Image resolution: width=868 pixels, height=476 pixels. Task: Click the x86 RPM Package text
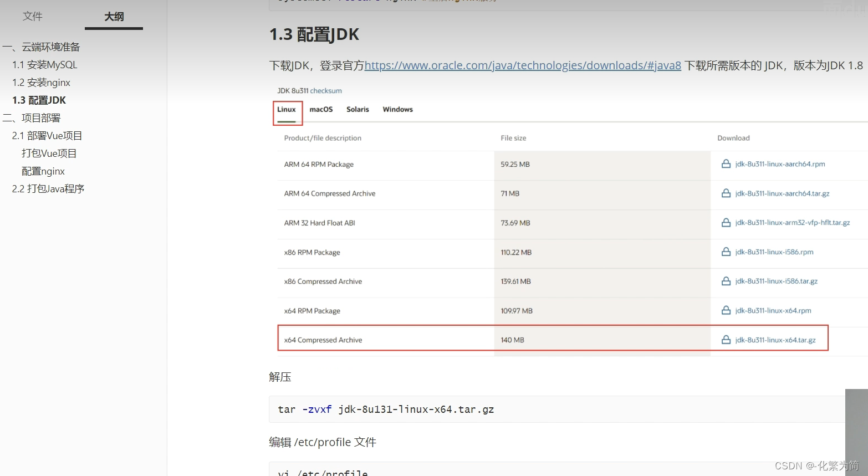click(312, 253)
